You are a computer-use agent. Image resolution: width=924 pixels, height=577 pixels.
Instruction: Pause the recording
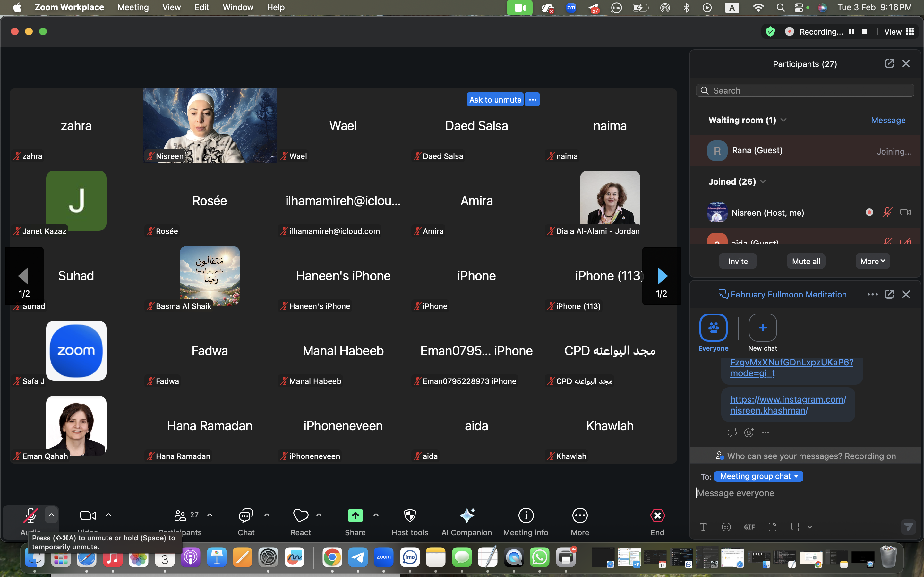click(x=851, y=32)
